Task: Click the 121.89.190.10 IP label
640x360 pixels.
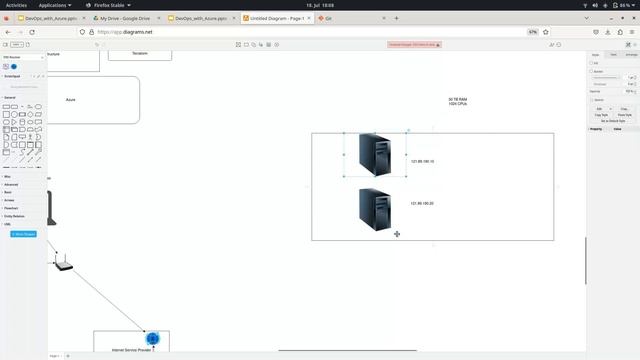Action: click(422, 162)
